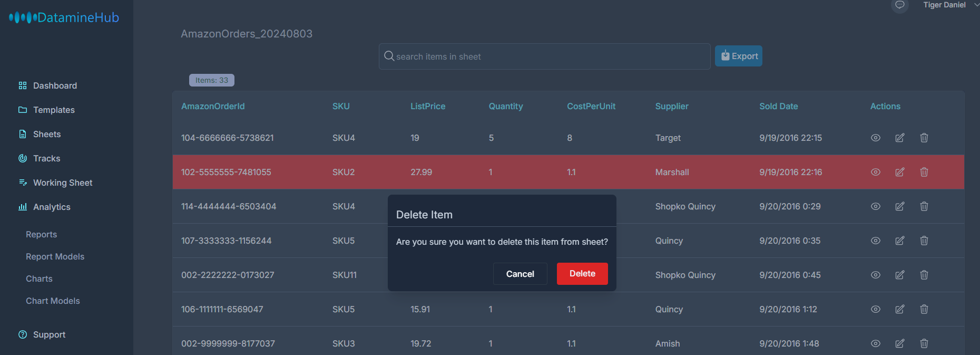
Task: Click the Amish supplier cell
Action: (x=668, y=343)
